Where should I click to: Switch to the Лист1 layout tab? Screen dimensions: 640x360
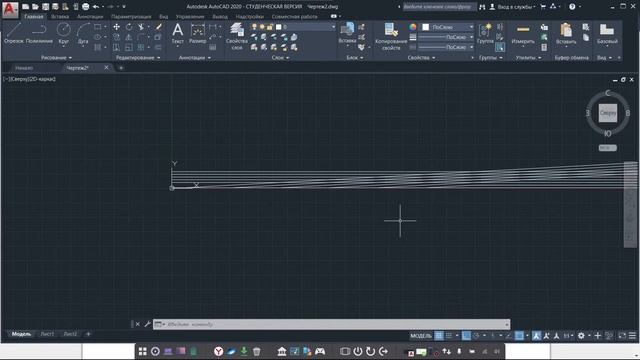pyautogui.click(x=47, y=334)
